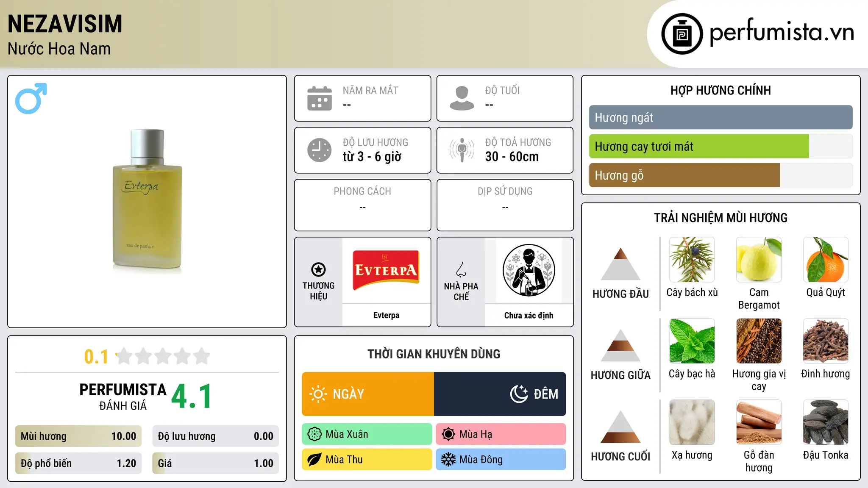
Task: Click the TRẢI NGHIỆM MÙI HƯƠNG heading
Action: tap(721, 218)
